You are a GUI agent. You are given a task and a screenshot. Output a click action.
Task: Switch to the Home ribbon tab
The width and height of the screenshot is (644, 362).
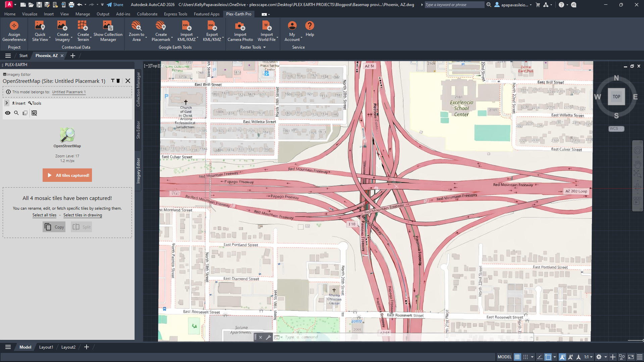[x=10, y=14]
